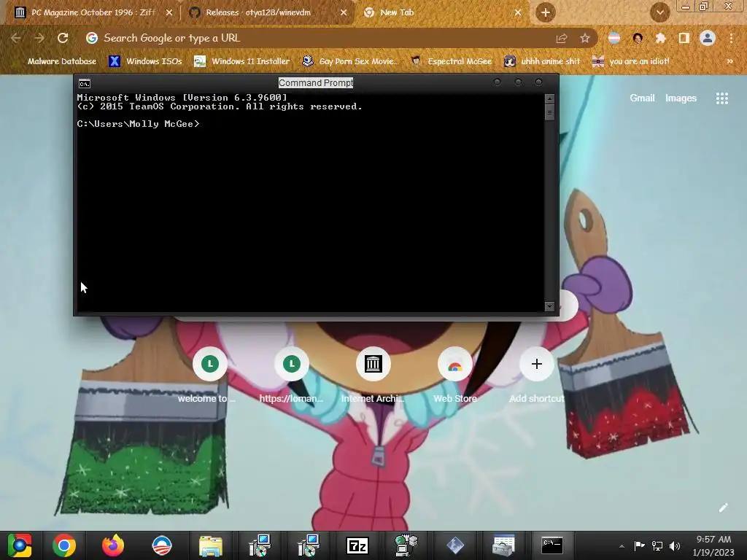Screen dimensions: 747x560
Task: Open 7-Zip from the taskbar
Action: pos(357,545)
